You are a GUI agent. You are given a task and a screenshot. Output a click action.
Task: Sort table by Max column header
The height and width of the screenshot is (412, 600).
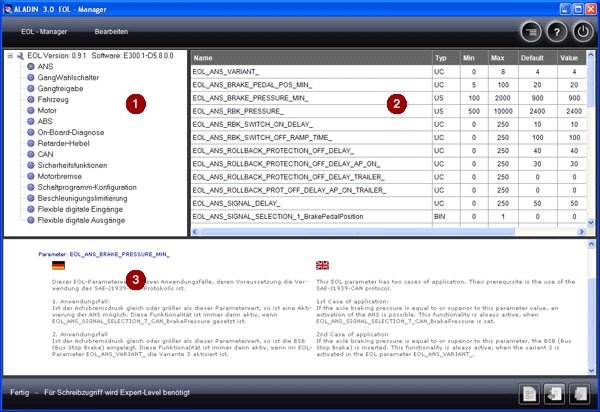pos(503,58)
